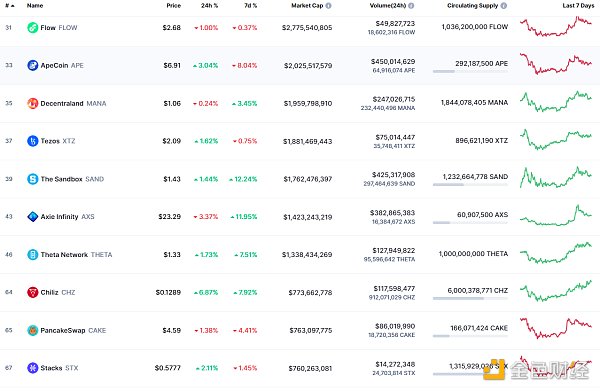Click the PancakeSwap CAKE logo icon
Image resolution: width=600 pixels, height=391 pixels.
33,330
